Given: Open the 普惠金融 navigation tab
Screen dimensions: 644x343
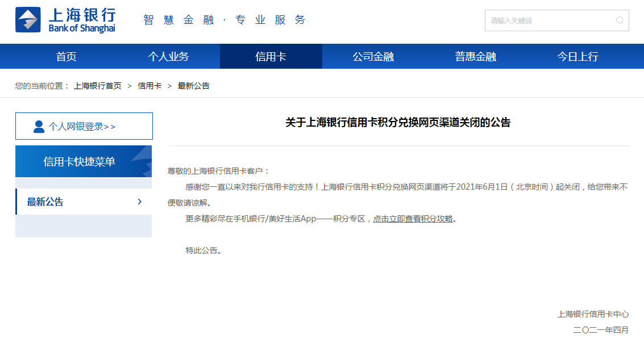Looking at the screenshot, I should pos(475,56).
